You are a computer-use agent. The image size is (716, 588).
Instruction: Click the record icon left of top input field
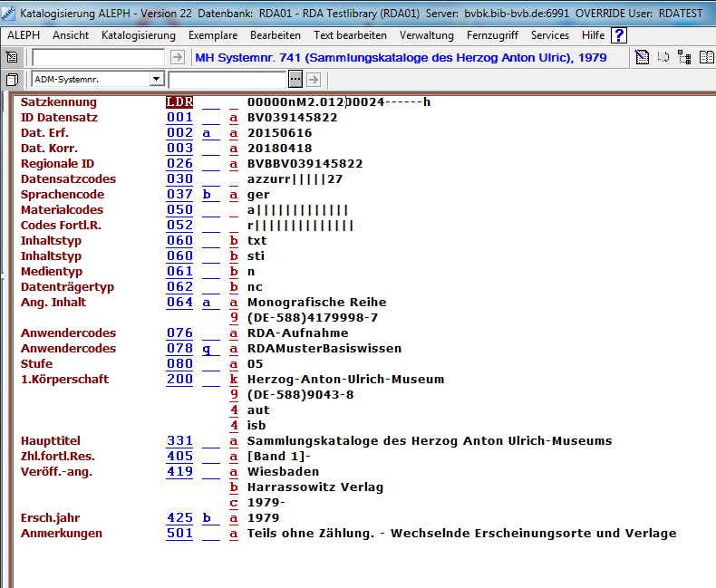12,57
